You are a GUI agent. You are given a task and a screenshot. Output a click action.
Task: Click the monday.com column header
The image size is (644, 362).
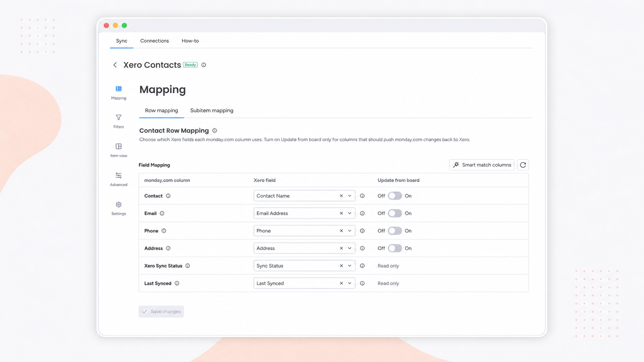(167, 180)
